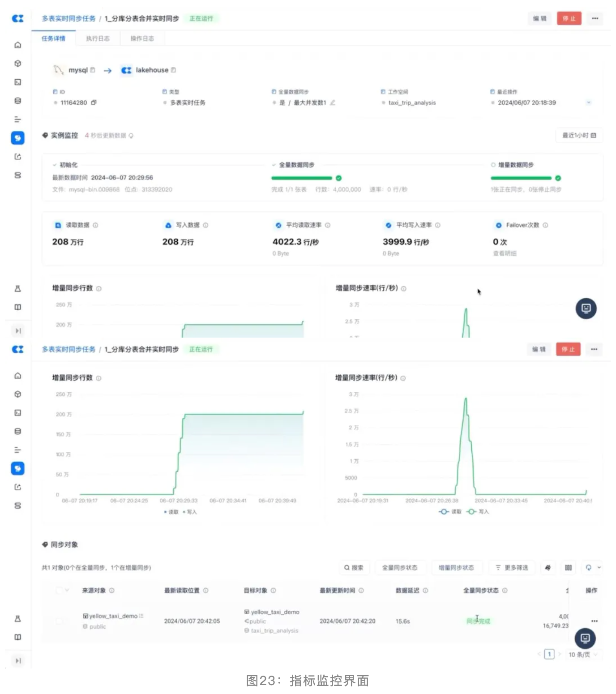
Task: Switch to the 执行日志 tab
Action: [x=98, y=39]
